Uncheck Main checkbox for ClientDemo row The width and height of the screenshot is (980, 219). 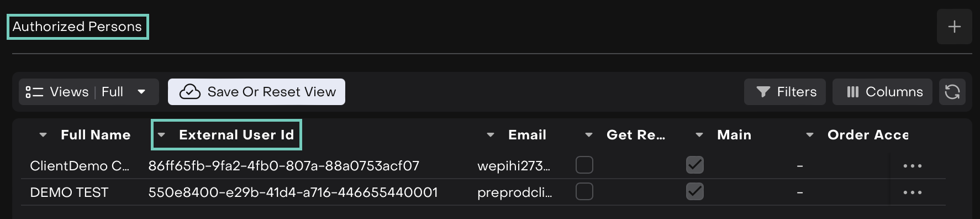[694, 165]
